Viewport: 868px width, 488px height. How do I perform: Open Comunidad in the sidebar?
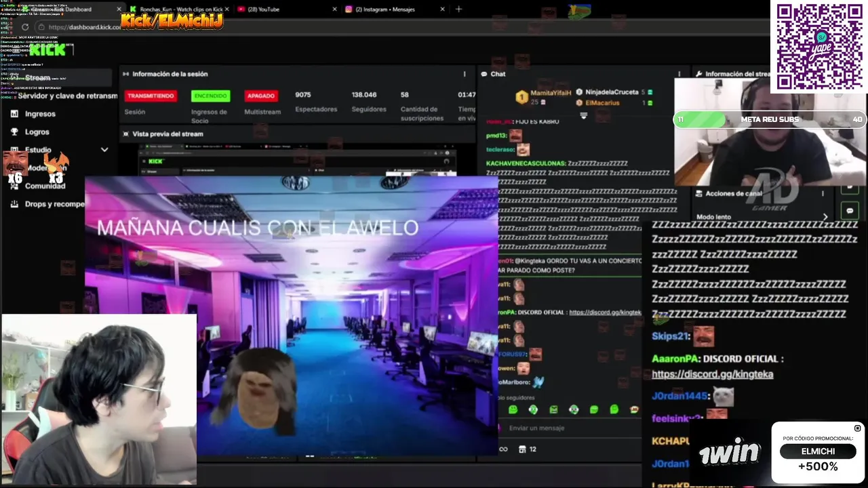[x=45, y=186]
